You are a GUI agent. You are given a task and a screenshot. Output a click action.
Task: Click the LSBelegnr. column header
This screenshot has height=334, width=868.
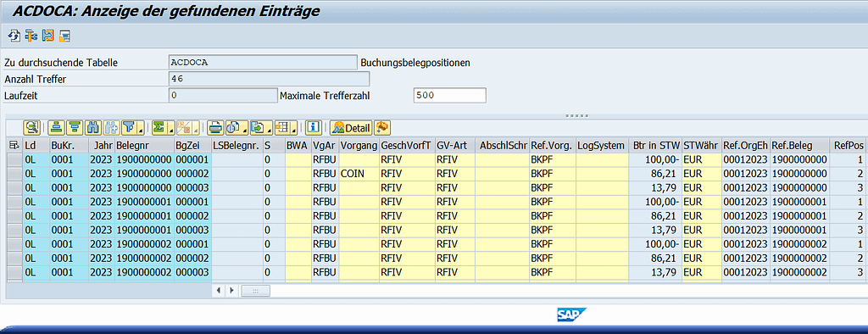[237, 145]
